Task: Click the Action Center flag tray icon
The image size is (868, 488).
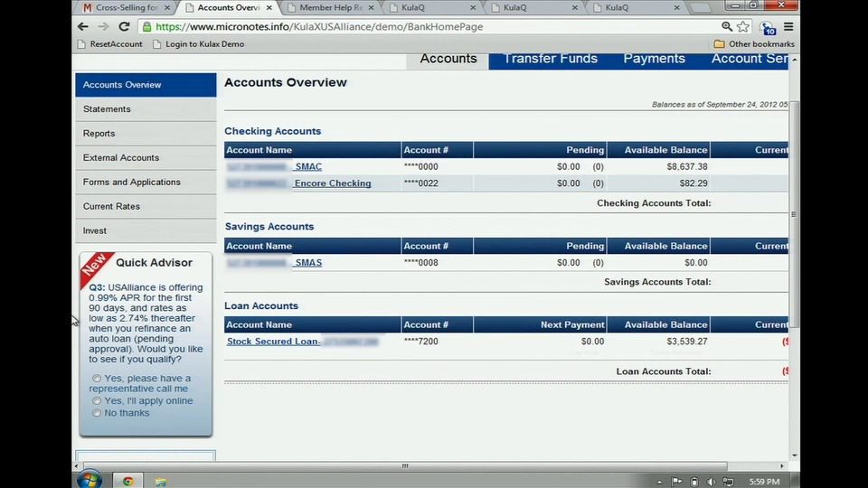Action: 676,482
